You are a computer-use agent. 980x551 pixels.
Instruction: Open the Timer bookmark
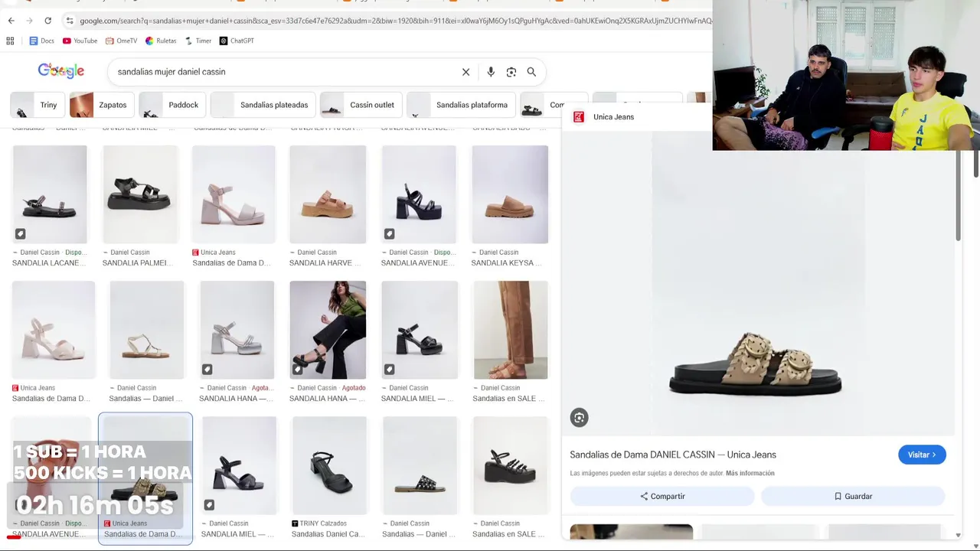click(198, 41)
